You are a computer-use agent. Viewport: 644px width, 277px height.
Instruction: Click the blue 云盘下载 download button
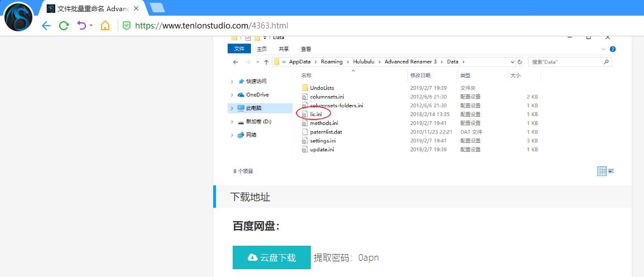pyautogui.click(x=271, y=257)
